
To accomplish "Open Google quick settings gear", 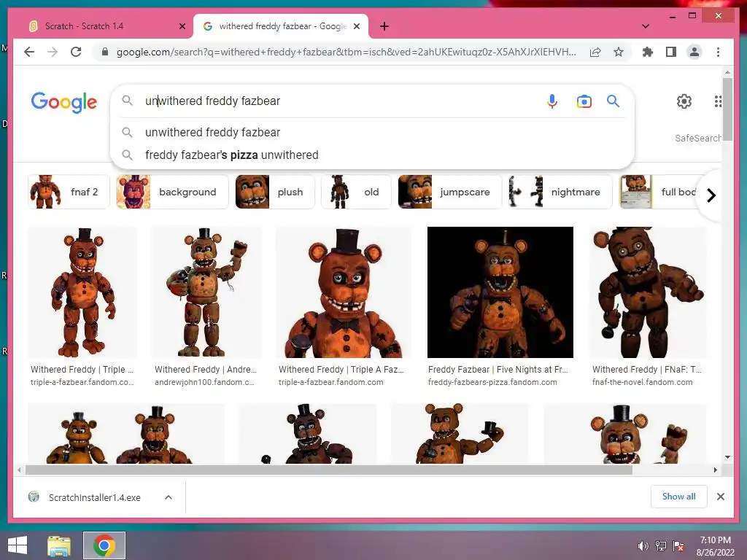I will click(684, 101).
